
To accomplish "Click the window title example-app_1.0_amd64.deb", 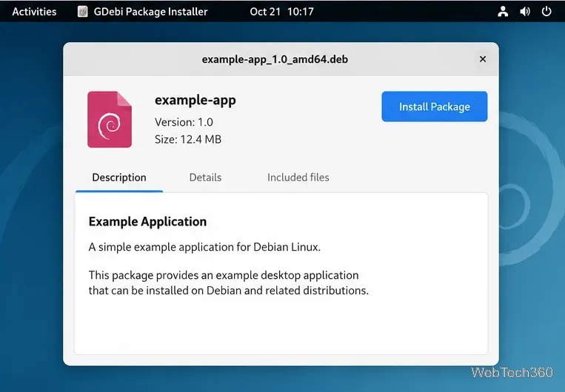I will (x=275, y=59).
